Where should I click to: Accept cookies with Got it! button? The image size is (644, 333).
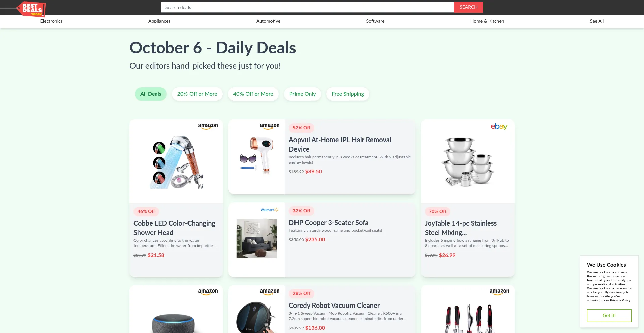pos(609,316)
